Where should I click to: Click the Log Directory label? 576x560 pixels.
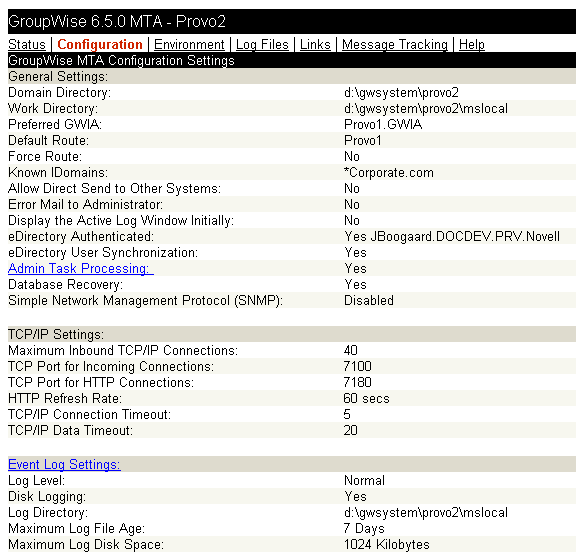tap(48, 513)
